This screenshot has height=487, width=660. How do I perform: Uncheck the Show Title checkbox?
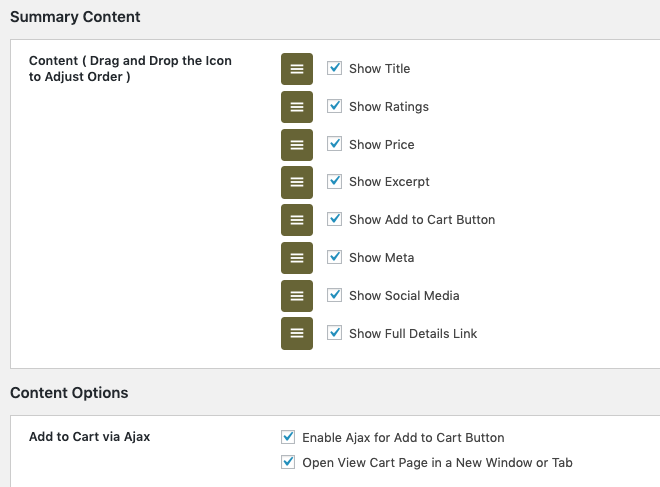click(x=335, y=68)
